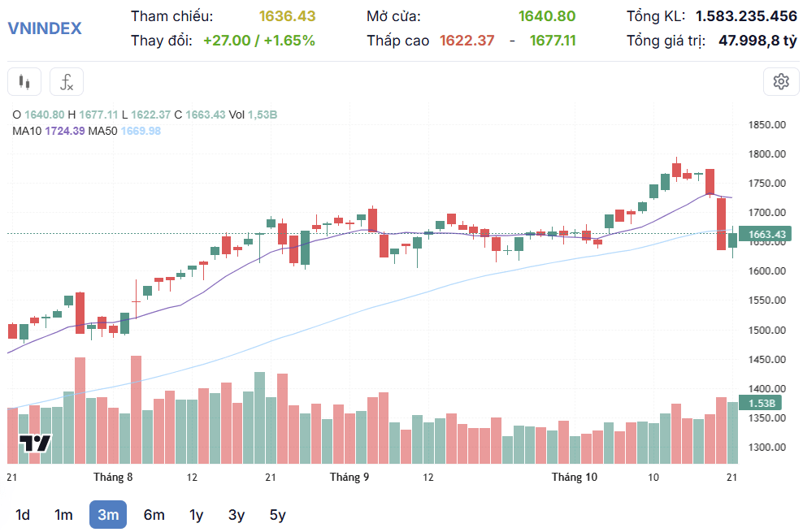Image resolution: width=803 pixels, height=532 pixels.
Task: Choose the 5y time range
Action: [x=278, y=515]
